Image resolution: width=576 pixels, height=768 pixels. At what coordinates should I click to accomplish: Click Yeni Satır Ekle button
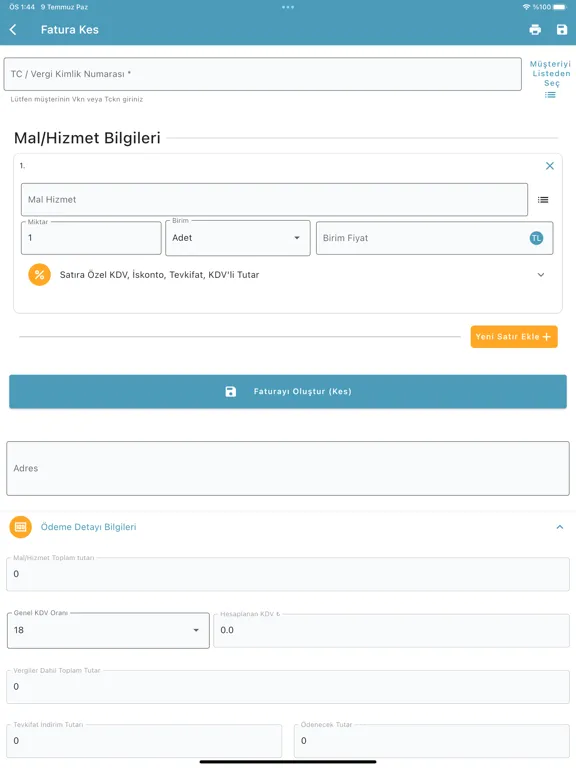click(x=514, y=337)
